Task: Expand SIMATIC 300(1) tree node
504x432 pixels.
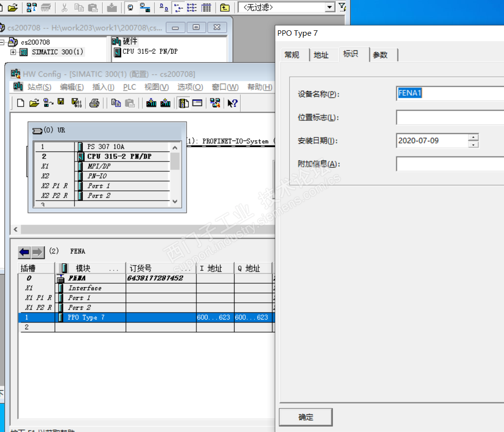Action: click(x=13, y=52)
